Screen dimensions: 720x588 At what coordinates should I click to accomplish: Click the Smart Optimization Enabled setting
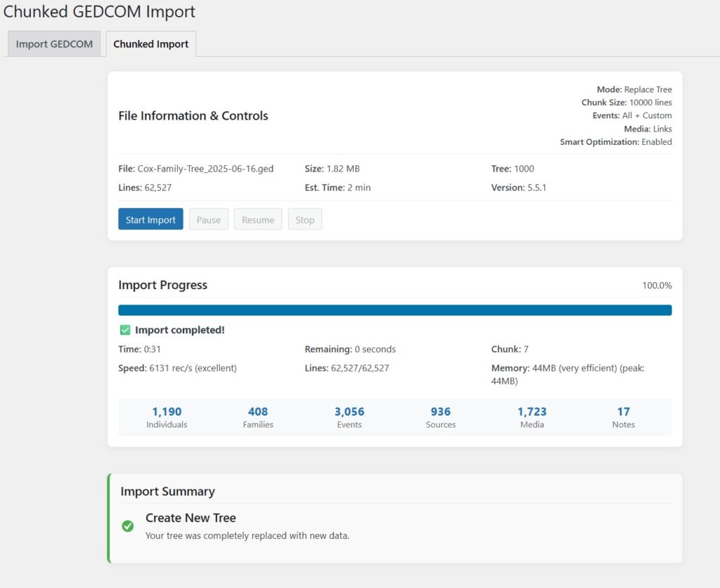coord(616,142)
